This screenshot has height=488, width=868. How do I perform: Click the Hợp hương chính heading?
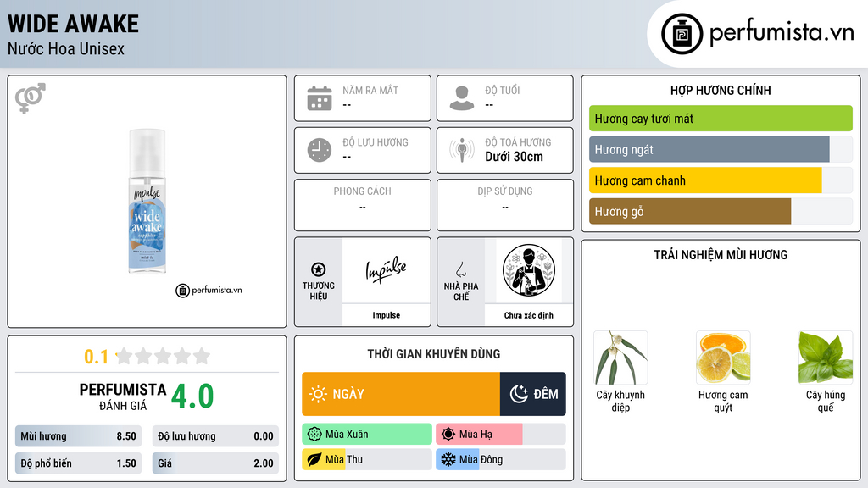721,90
